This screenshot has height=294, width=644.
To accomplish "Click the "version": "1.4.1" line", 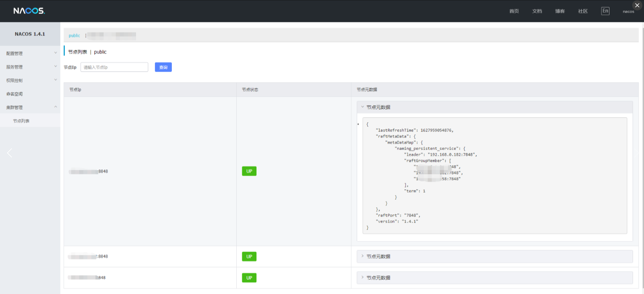I will [x=397, y=221].
